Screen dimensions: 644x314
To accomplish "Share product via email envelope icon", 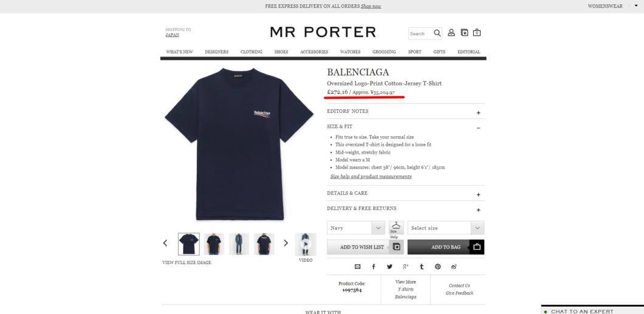I will [357, 267].
